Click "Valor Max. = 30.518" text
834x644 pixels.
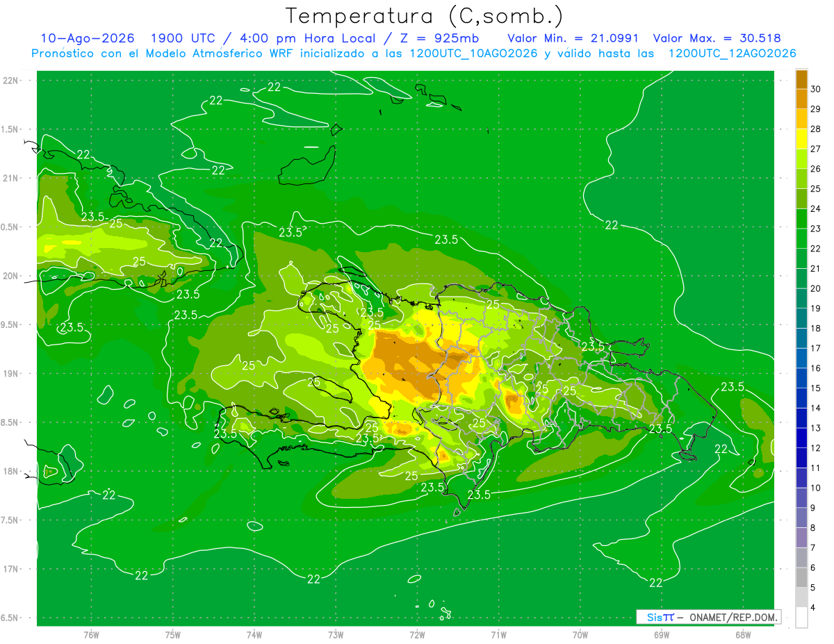click(x=717, y=38)
